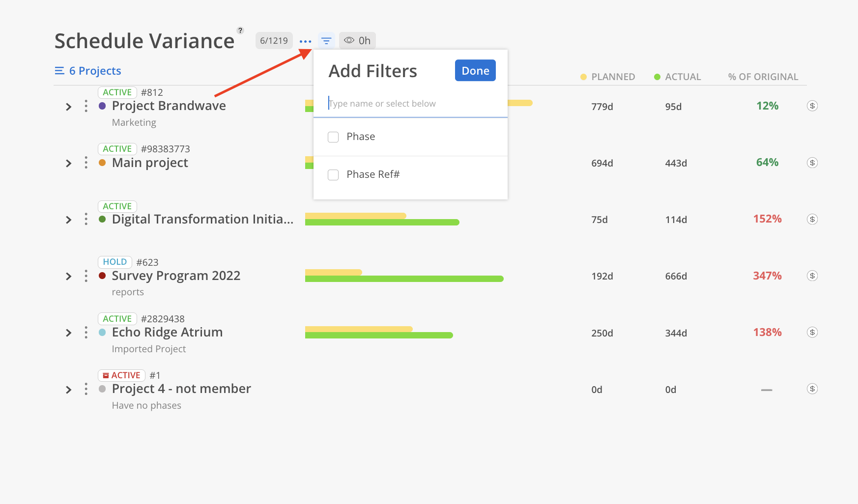The height and width of the screenshot is (504, 858).
Task: Open the Echo Ridge Atrium project link
Action: click(x=167, y=333)
